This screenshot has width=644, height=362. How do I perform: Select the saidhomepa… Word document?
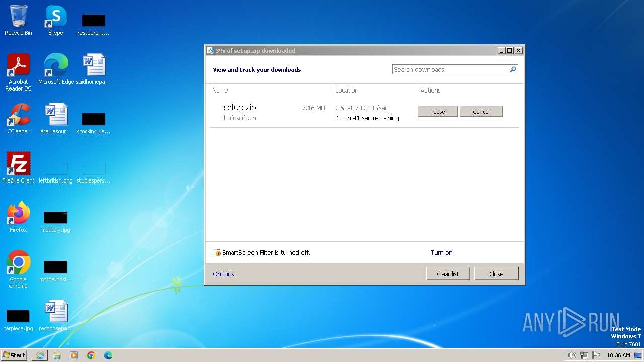tap(93, 69)
